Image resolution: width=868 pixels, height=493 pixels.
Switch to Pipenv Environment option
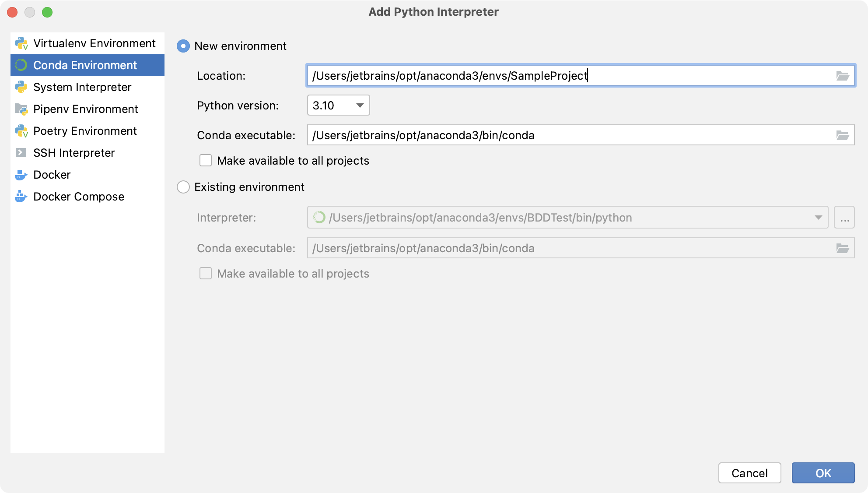point(86,109)
